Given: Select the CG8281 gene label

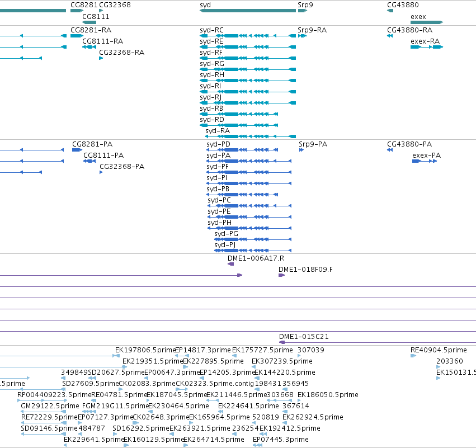Looking at the screenshot, I should 84,5.
